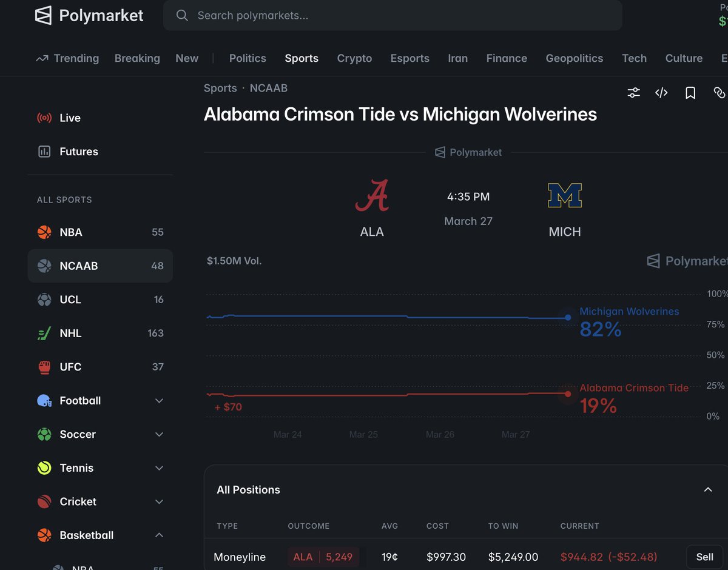The height and width of the screenshot is (570, 728).
Task: Open the Trending tab
Action: pos(67,58)
